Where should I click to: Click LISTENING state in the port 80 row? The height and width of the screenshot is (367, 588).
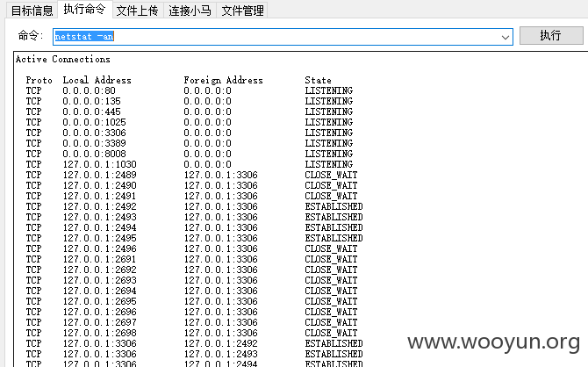click(x=328, y=90)
